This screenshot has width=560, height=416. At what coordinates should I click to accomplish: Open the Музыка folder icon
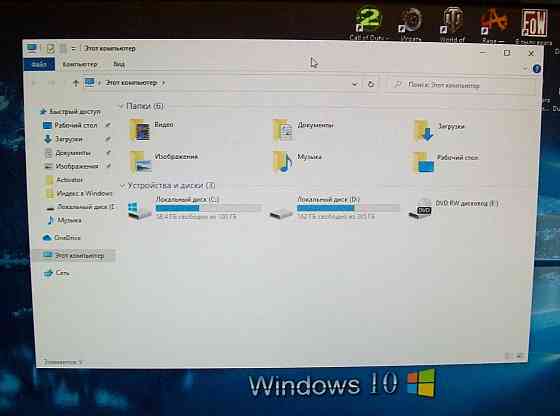(282, 162)
